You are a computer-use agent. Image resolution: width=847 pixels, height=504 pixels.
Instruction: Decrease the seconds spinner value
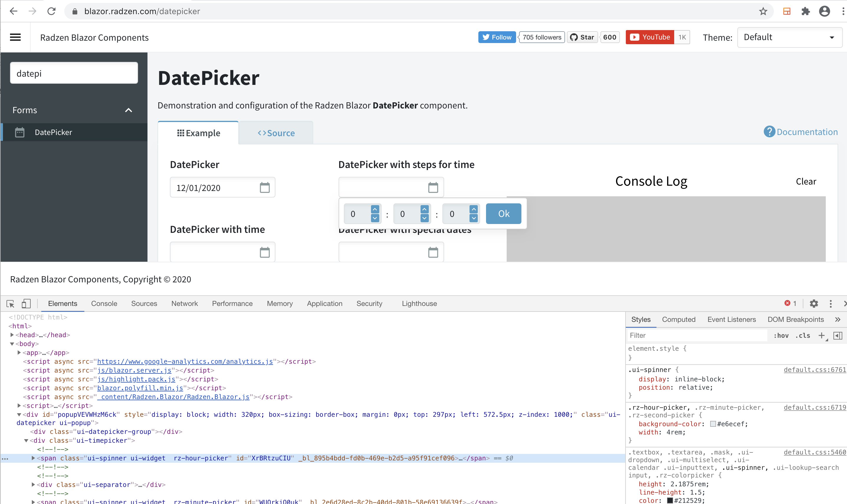pyautogui.click(x=474, y=218)
